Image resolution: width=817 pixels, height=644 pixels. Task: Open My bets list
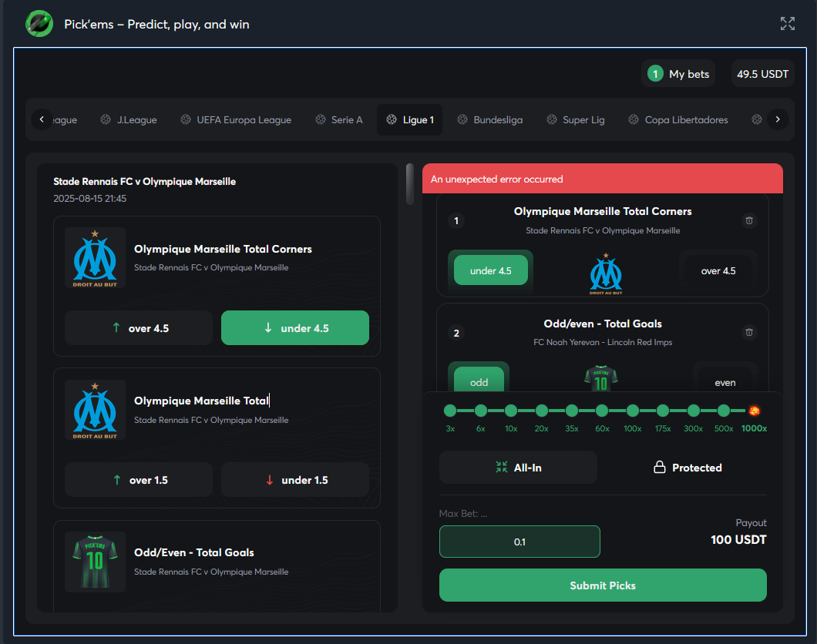678,74
